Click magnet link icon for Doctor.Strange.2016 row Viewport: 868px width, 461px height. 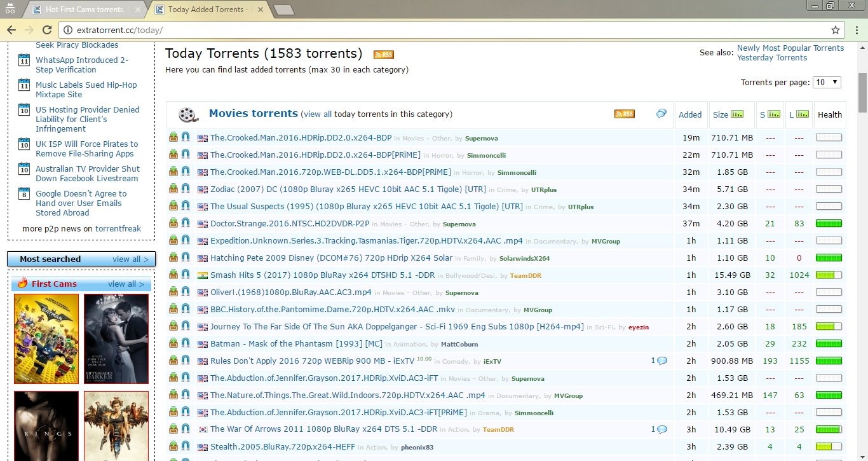click(x=186, y=223)
